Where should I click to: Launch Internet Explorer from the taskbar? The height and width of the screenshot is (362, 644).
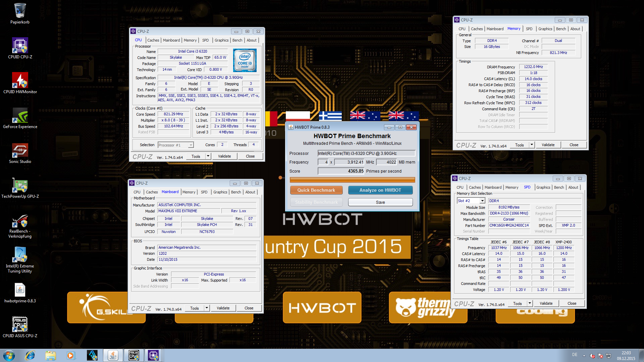tap(30, 355)
